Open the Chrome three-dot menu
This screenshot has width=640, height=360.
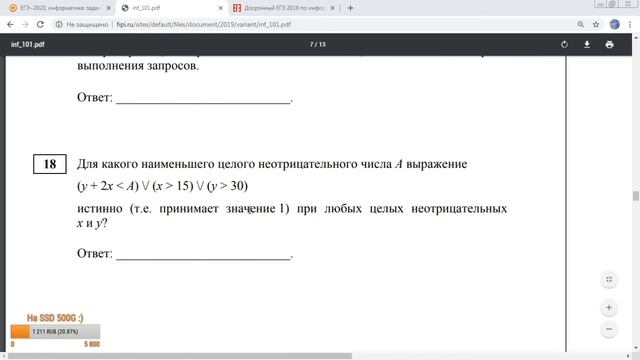coord(630,24)
